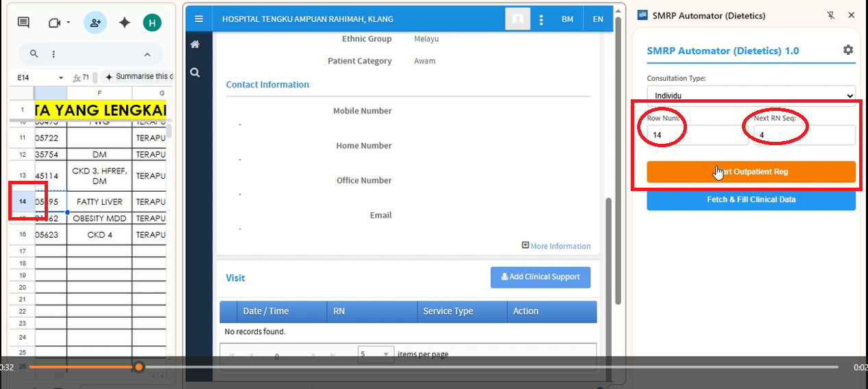This screenshot has width=868, height=389.
Task: Collapse the Sheets toolbar with the up chevron
Action: coord(147,53)
